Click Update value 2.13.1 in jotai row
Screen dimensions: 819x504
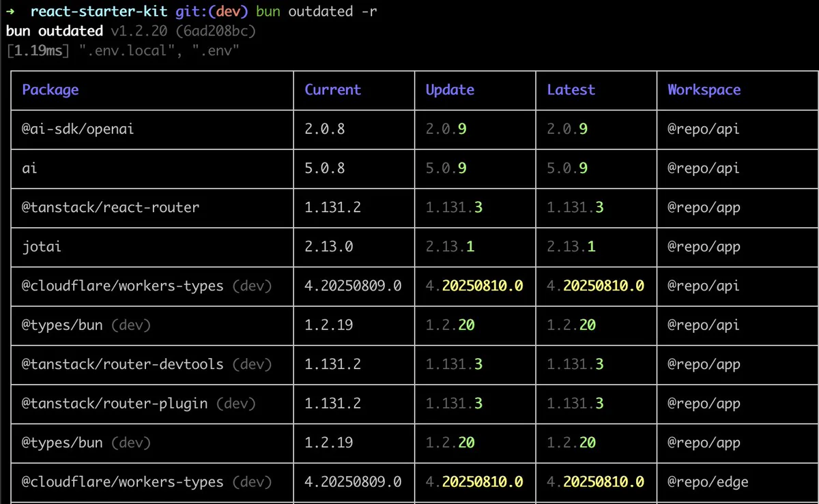pos(450,246)
